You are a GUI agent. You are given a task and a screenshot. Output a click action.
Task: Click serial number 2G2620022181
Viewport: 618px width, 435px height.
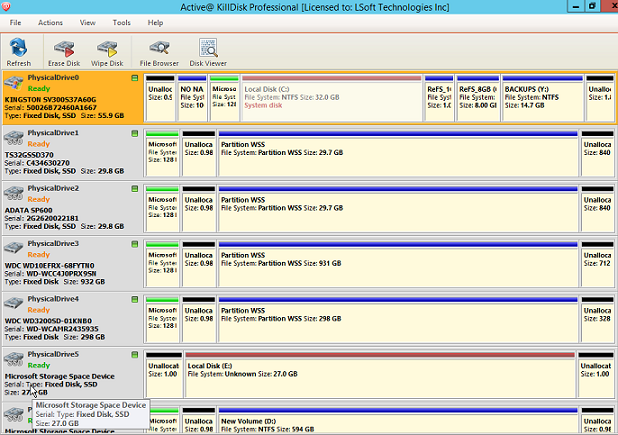52,218
